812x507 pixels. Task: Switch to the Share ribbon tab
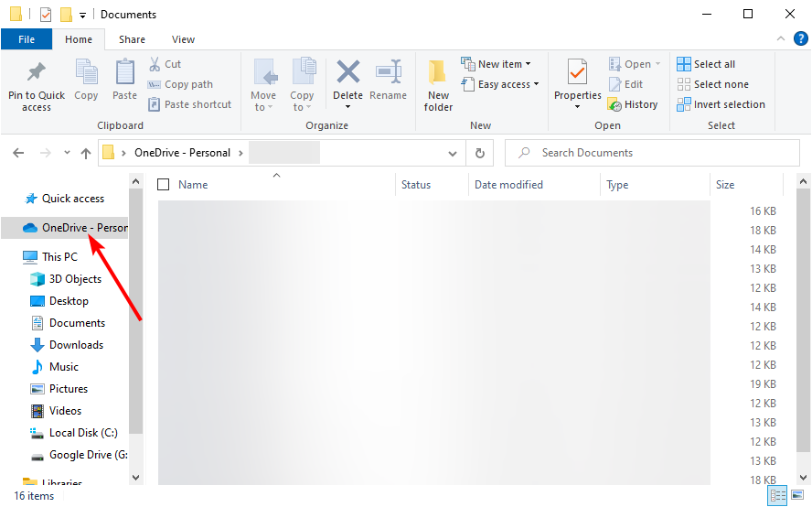point(132,39)
